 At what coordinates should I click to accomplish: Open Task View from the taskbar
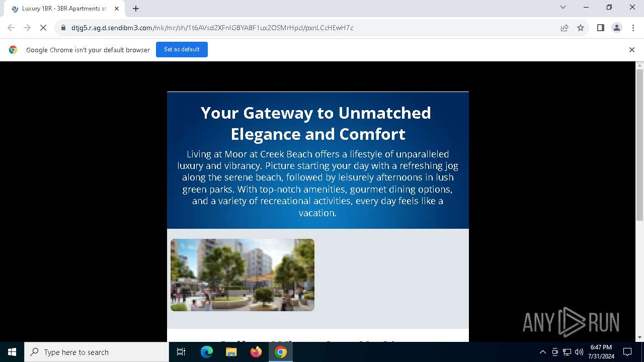(x=181, y=352)
